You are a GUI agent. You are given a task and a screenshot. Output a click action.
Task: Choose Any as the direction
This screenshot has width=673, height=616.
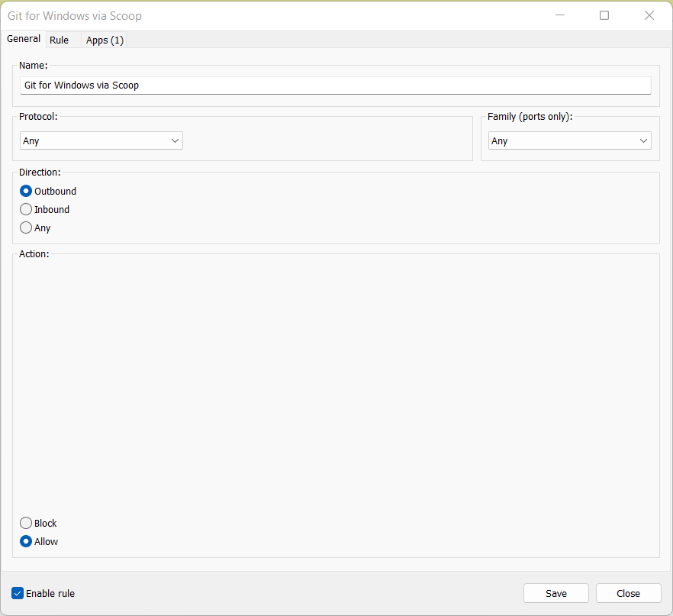point(25,227)
